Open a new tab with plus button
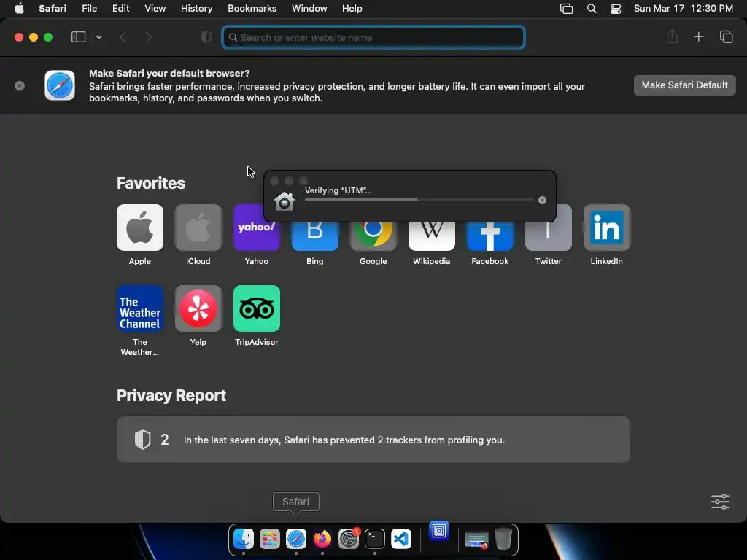Viewport: 747px width, 560px height. 698,36
